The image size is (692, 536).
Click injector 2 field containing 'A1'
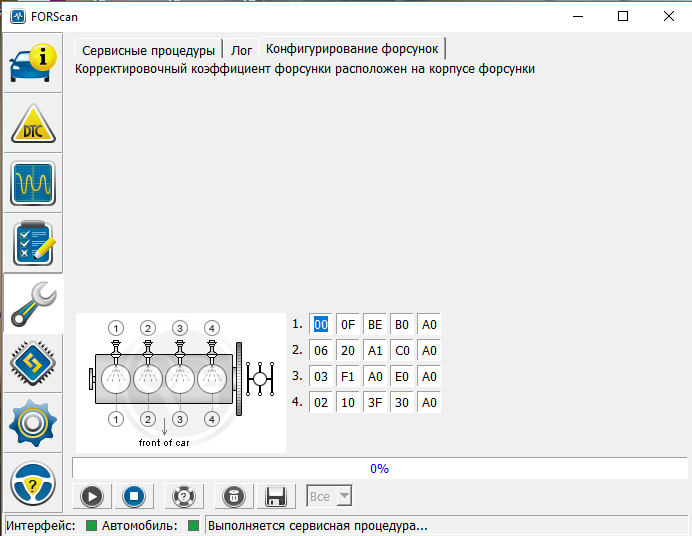pos(375,351)
